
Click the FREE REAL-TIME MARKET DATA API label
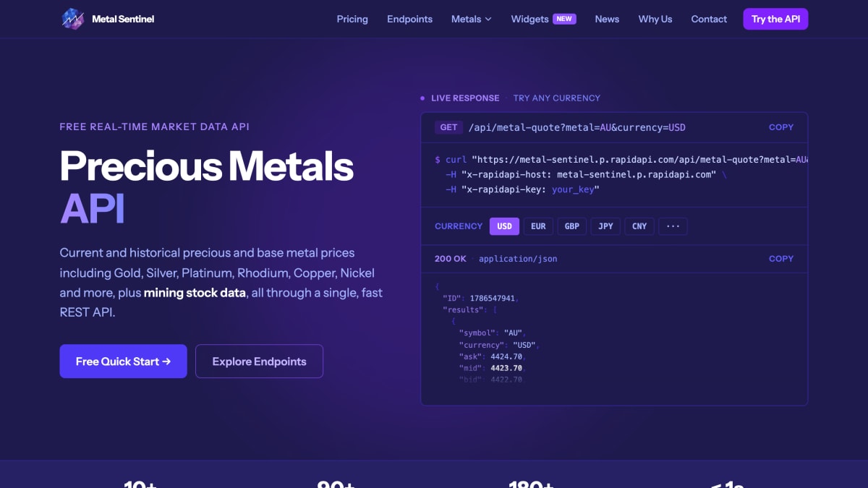154,127
